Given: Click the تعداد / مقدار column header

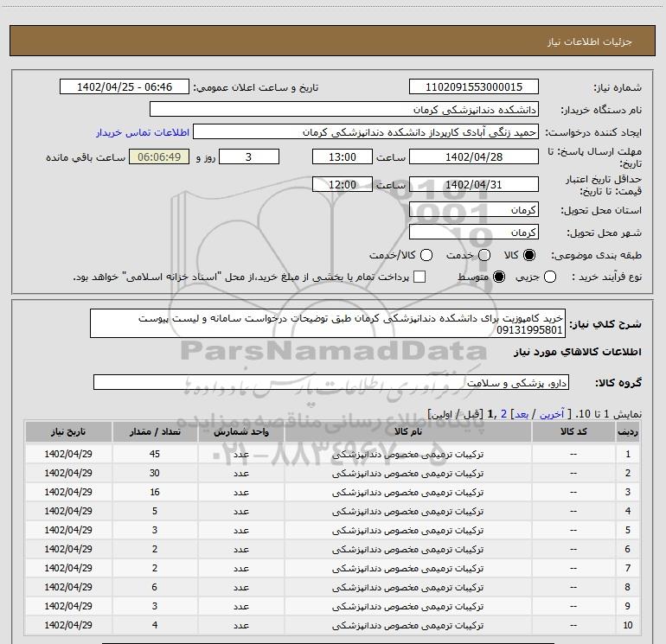Looking at the screenshot, I should pyautogui.click(x=155, y=431).
